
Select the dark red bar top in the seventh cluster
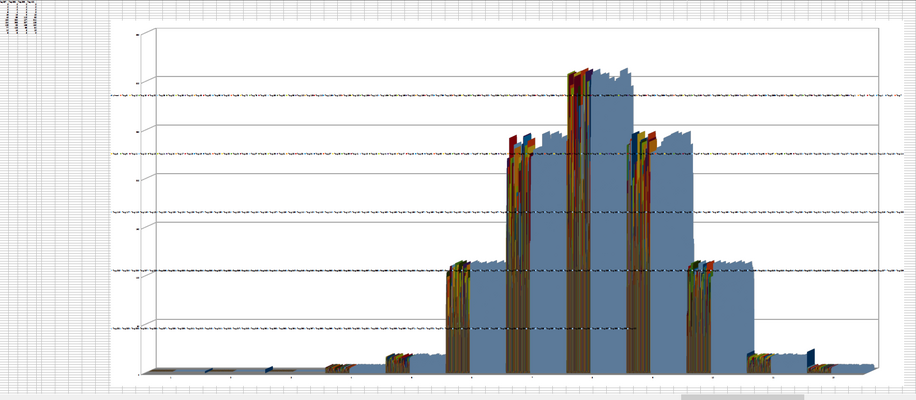pyautogui.click(x=513, y=147)
